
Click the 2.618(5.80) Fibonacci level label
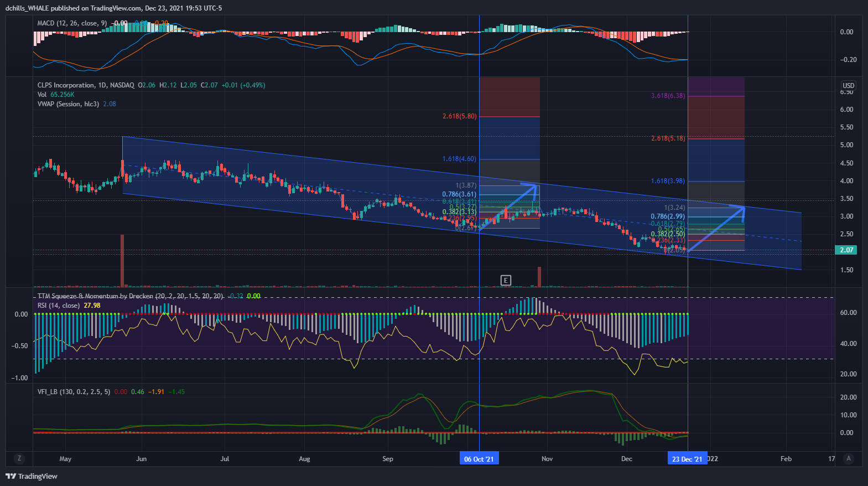point(459,116)
